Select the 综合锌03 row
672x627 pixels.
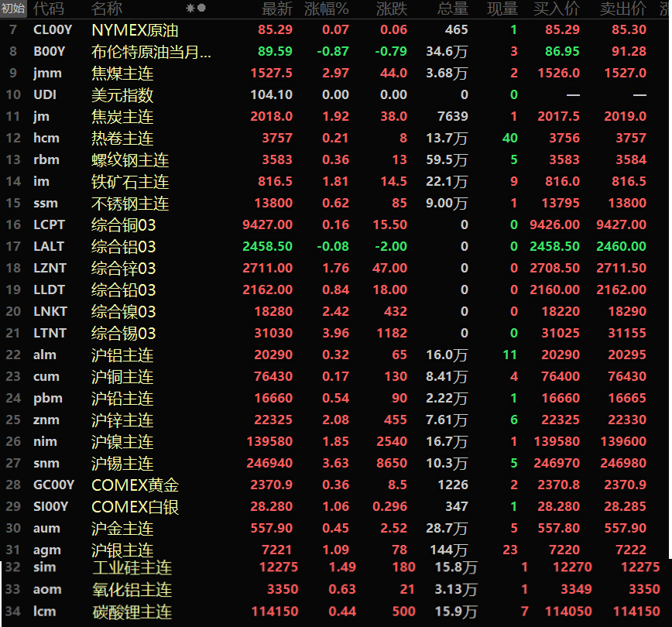point(336,269)
